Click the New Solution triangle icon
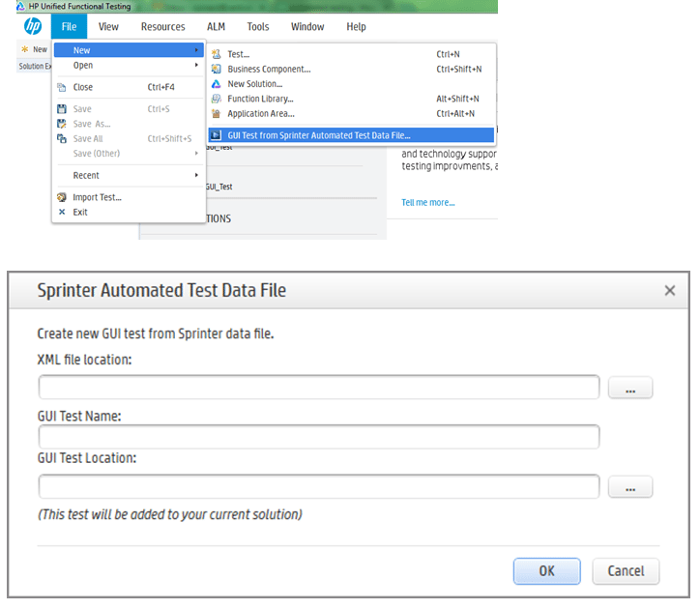This screenshot has width=700, height=609. tap(216, 84)
